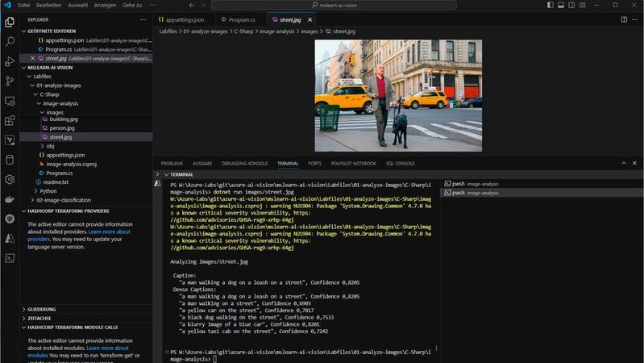Open the Debugging-Konsole panel tab

244,163
